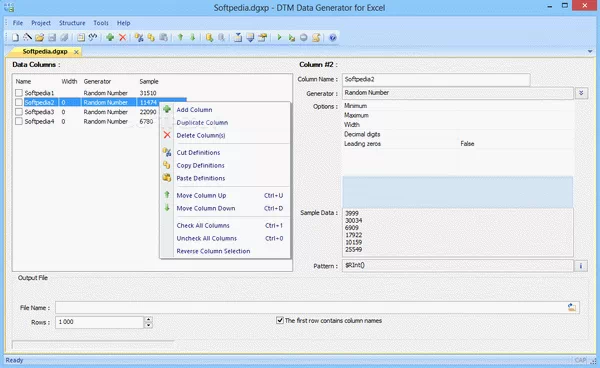The image size is (600, 368).
Task: Click the green Run play toolbar icon
Action: [x=279, y=37]
